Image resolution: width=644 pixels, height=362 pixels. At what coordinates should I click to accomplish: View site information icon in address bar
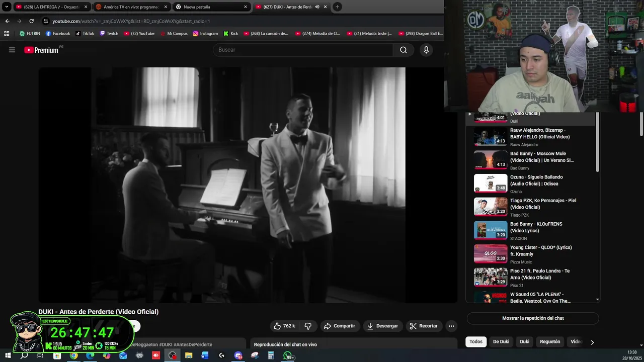coord(46,21)
